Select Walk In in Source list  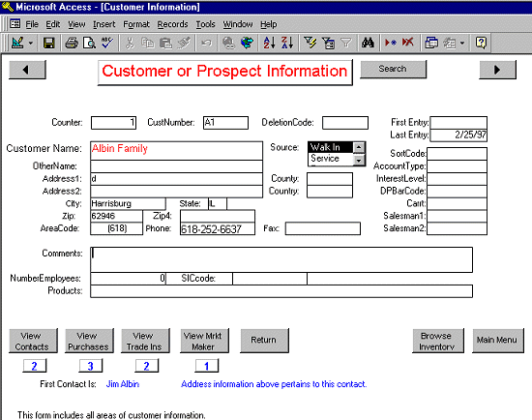pos(331,147)
